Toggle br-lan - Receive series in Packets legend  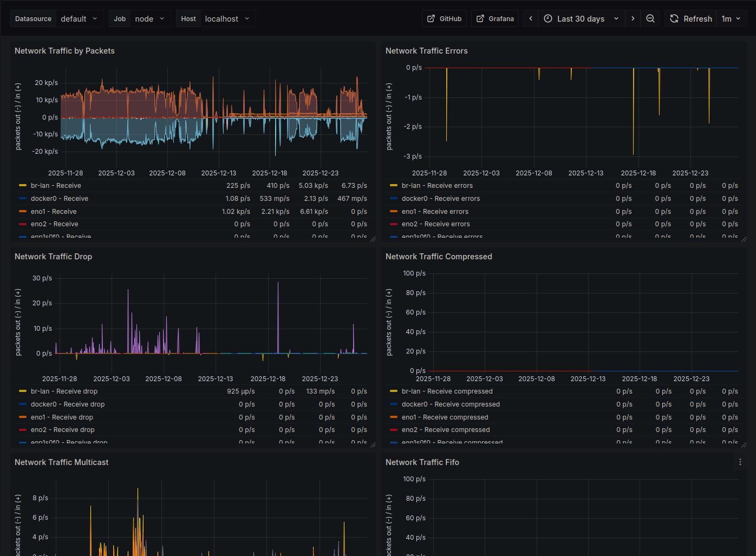(56, 186)
